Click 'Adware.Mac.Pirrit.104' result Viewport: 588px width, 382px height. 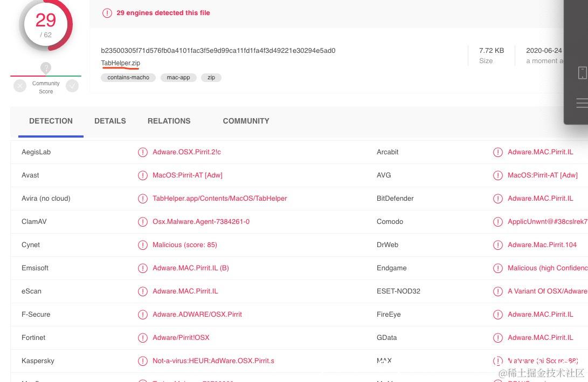(542, 245)
